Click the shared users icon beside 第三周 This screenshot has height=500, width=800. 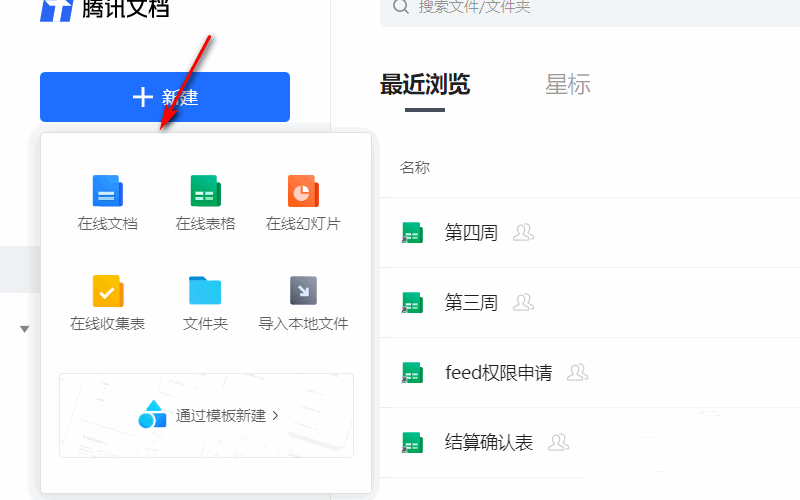(x=523, y=303)
